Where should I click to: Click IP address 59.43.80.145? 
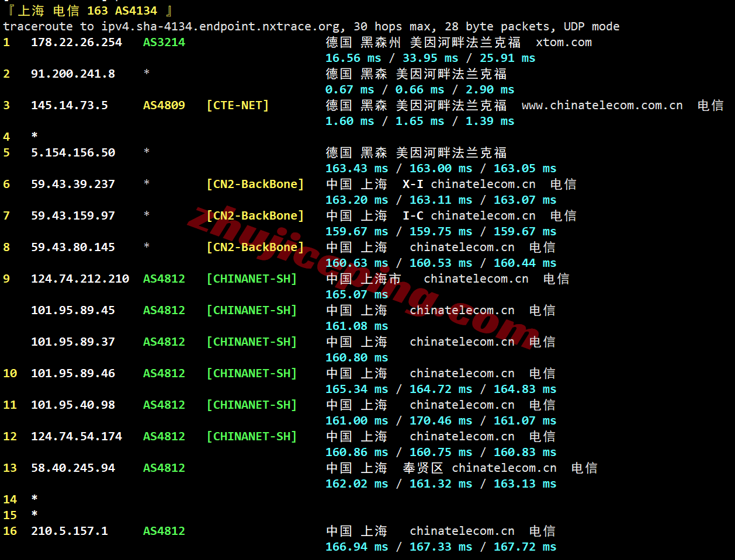pyautogui.click(x=73, y=248)
